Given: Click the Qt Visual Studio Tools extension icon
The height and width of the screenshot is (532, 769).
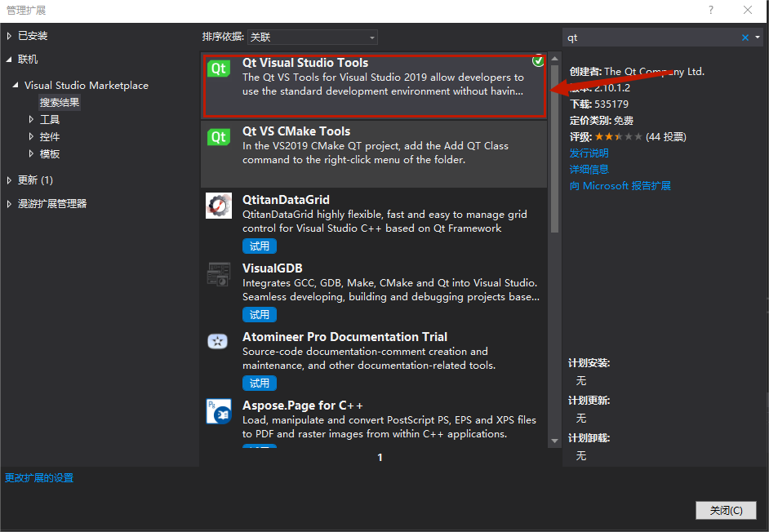Looking at the screenshot, I should (219, 69).
